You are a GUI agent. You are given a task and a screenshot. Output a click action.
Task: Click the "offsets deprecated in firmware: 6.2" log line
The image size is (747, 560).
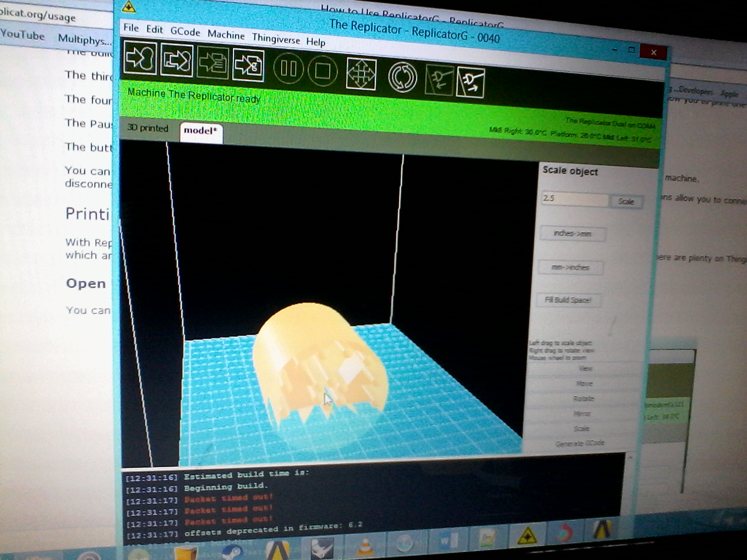coord(273,530)
